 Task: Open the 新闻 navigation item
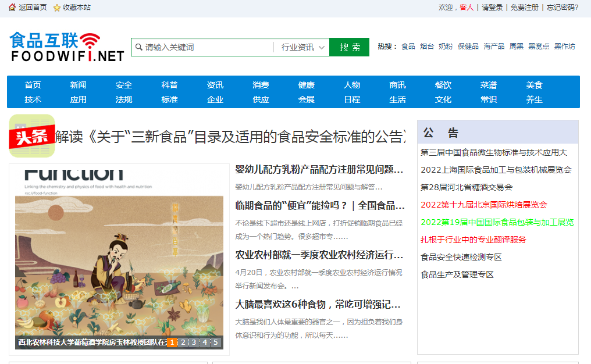coord(78,85)
